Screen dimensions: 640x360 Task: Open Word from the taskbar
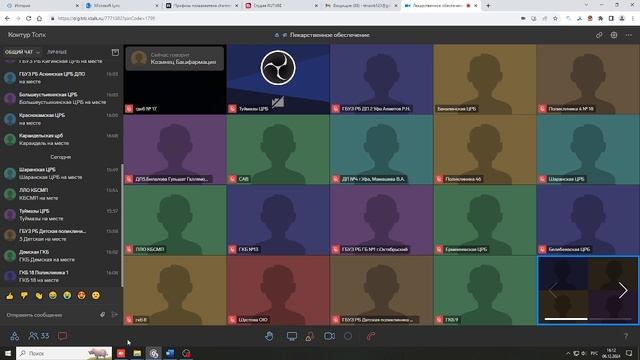[x=170, y=353]
